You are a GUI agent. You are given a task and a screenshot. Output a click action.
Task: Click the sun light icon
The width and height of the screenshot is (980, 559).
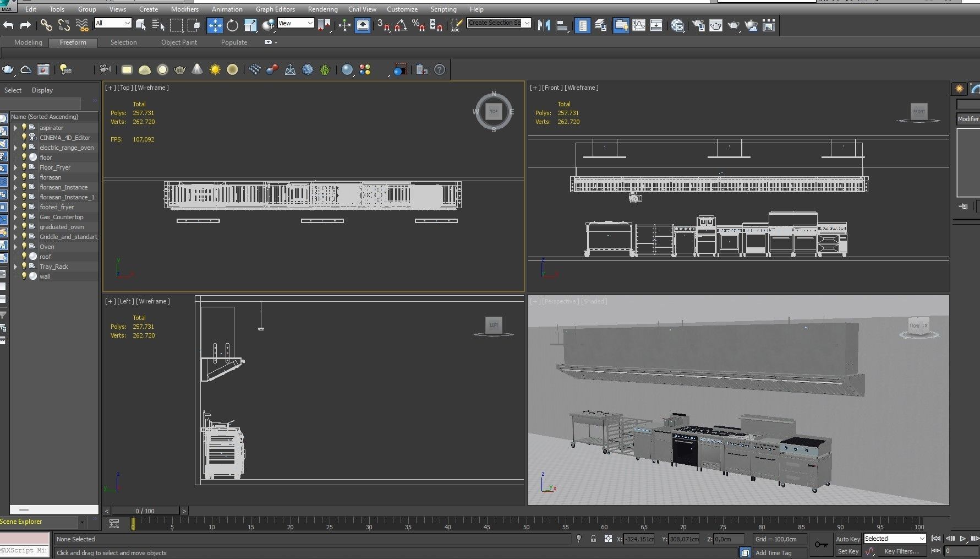click(x=215, y=69)
